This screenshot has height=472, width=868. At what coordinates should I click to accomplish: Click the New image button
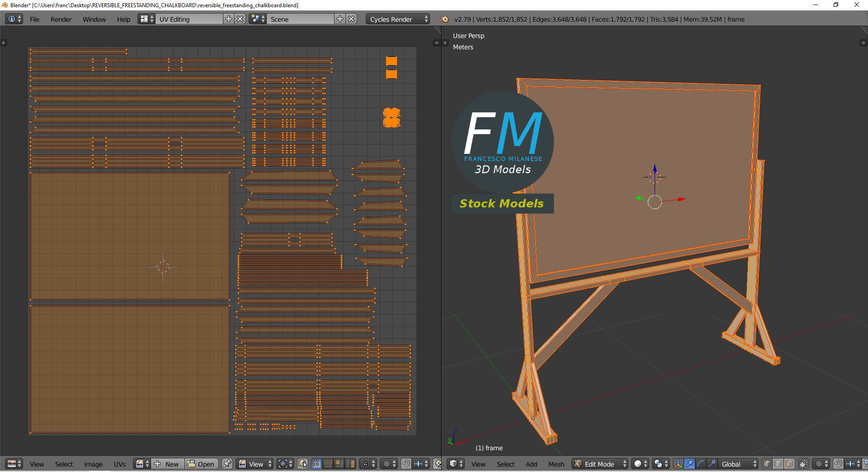167,464
